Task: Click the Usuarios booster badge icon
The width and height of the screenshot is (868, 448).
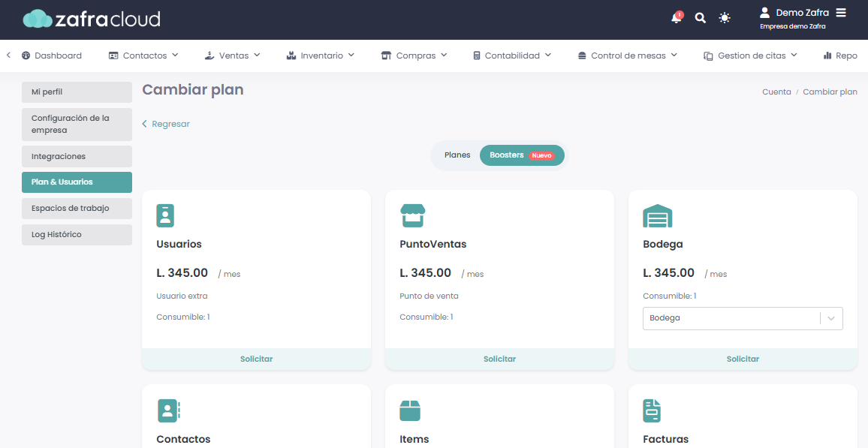Action: pos(165,215)
